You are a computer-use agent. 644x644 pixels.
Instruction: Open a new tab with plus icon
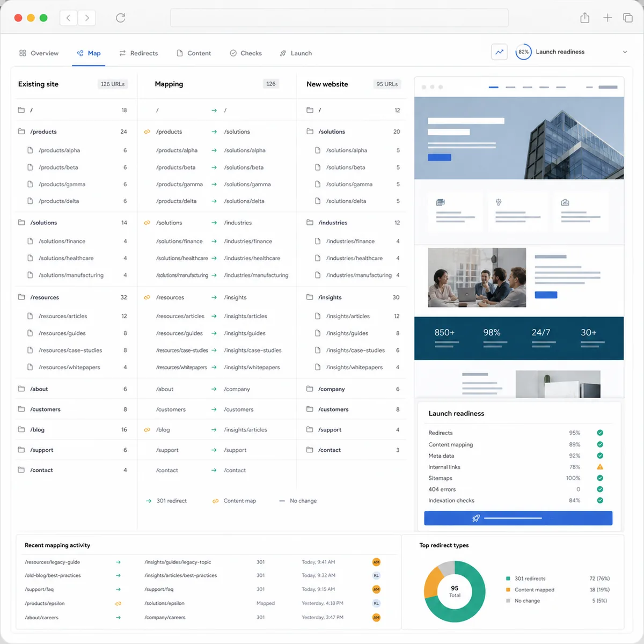[x=607, y=18]
